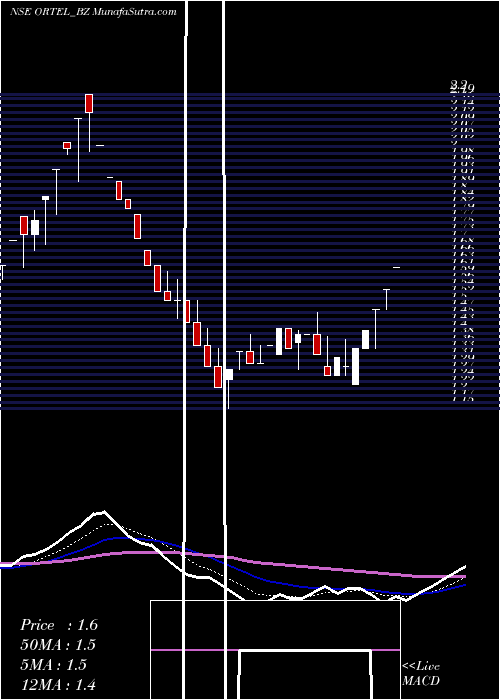The image size is (500, 700).
Task: Click the horizontal pink line in the MACD box
Action: [275, 650]
